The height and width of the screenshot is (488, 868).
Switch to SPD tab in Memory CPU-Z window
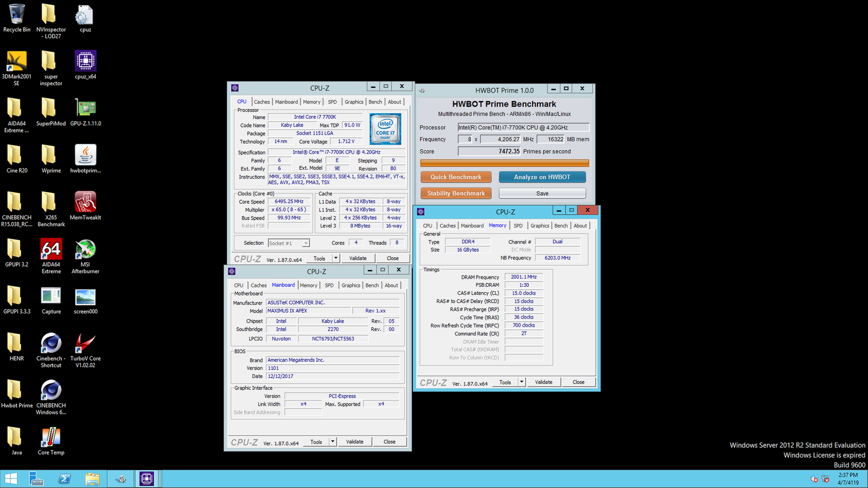(518, 226)
